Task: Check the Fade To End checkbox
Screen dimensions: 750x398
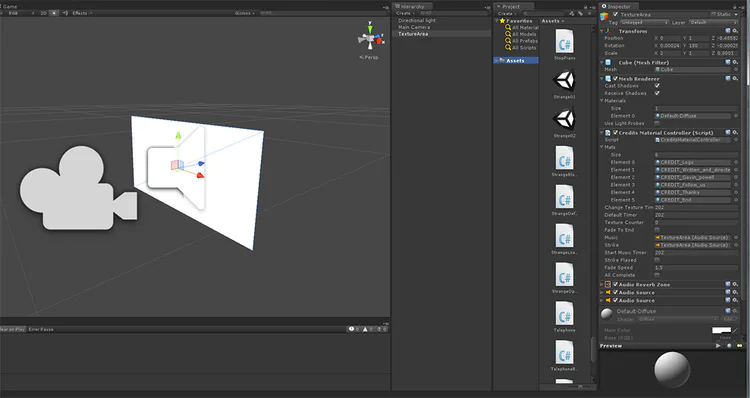Action: [x=657, y=230]
